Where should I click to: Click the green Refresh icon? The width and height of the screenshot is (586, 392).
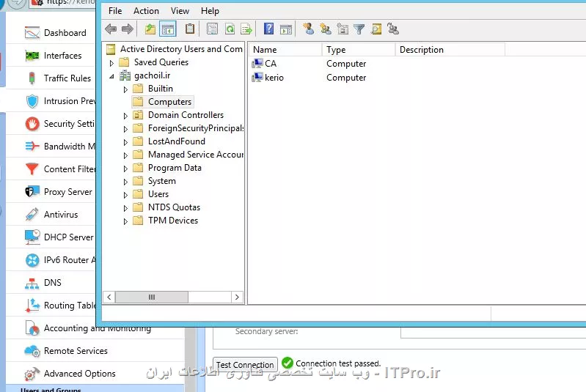(x=230, y=29)
